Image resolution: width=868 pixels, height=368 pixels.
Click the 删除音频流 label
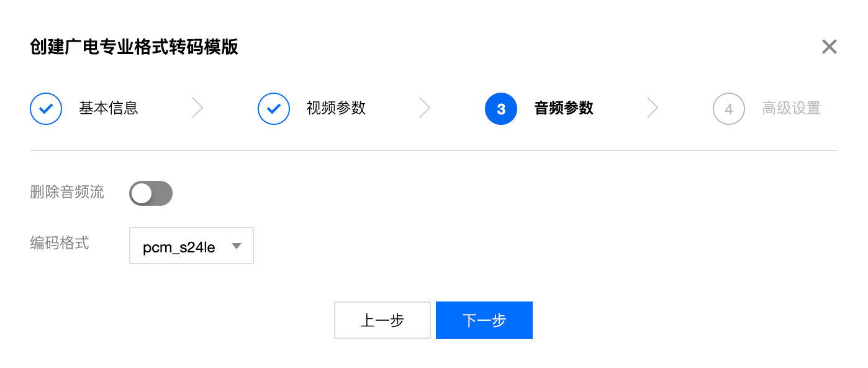[67, 192]
